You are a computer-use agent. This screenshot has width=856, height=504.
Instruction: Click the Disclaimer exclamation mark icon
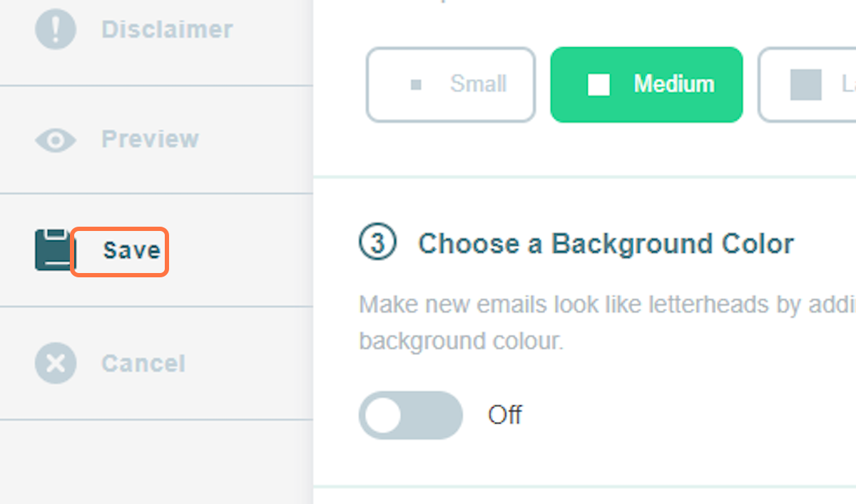click(55, 29)
